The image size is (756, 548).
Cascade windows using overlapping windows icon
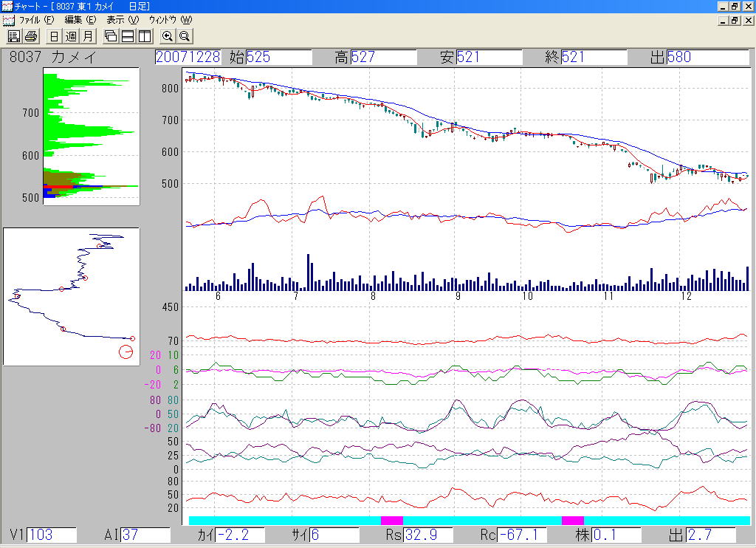point(111,35)
